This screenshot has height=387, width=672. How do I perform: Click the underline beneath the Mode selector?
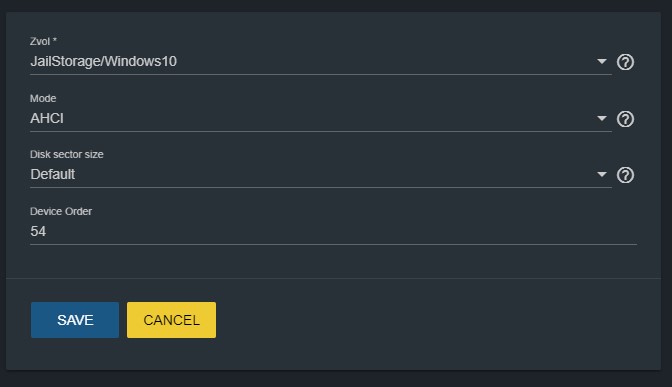(321, 131)
